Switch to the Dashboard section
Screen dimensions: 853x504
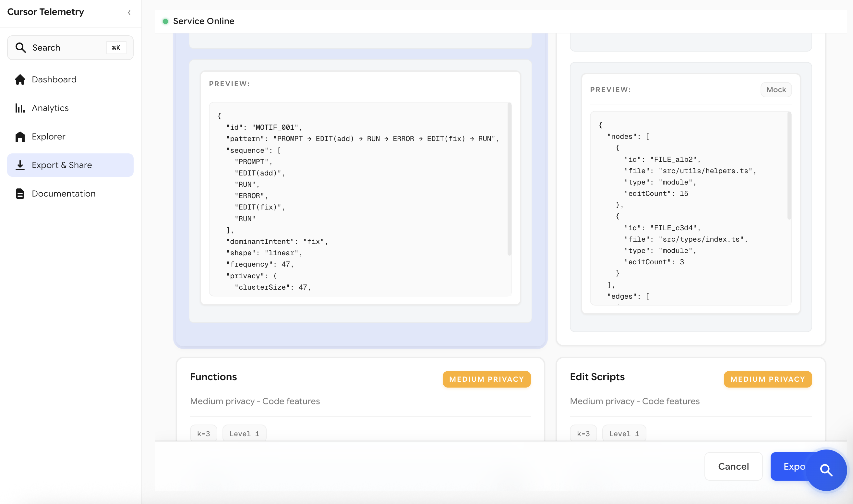[54, 79]
